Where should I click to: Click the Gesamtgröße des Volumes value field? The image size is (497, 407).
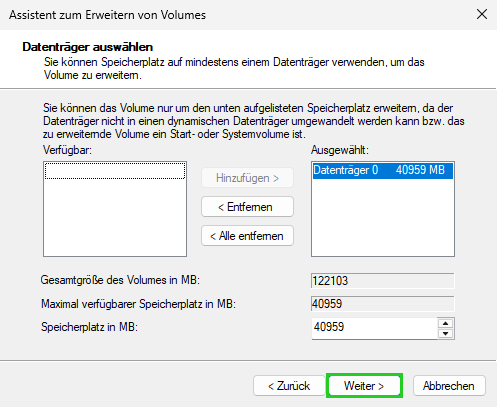click(383, 281)
